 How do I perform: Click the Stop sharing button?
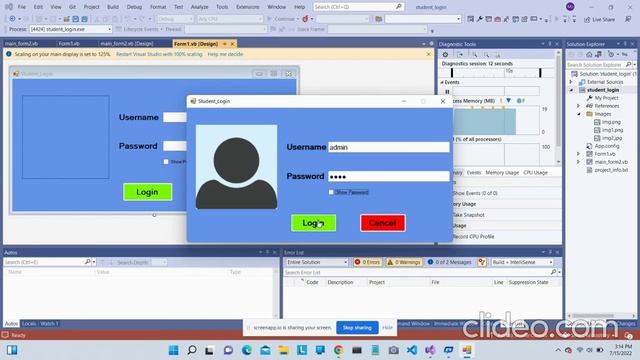point(357,327)
